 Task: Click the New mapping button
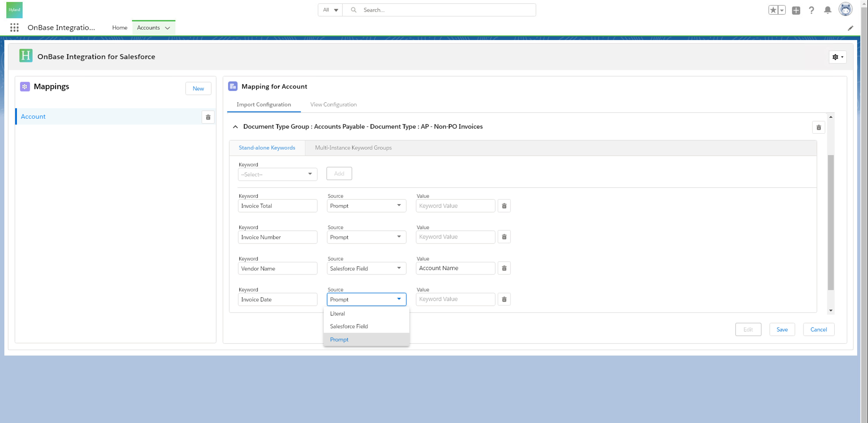[x=198, y=89]
